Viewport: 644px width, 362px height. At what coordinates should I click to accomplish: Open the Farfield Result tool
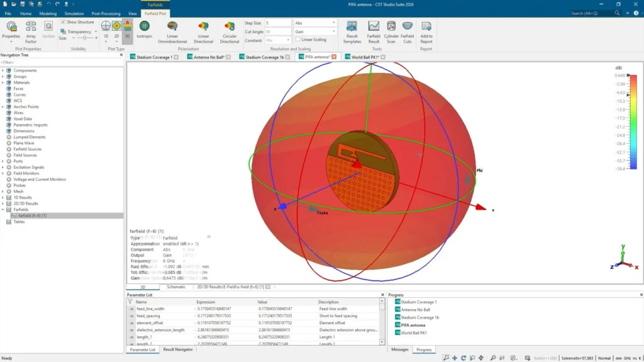point(374,32)
